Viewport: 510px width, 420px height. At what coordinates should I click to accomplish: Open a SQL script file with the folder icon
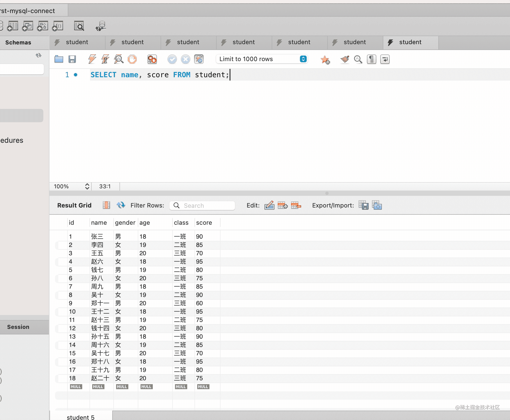point(59,59)
